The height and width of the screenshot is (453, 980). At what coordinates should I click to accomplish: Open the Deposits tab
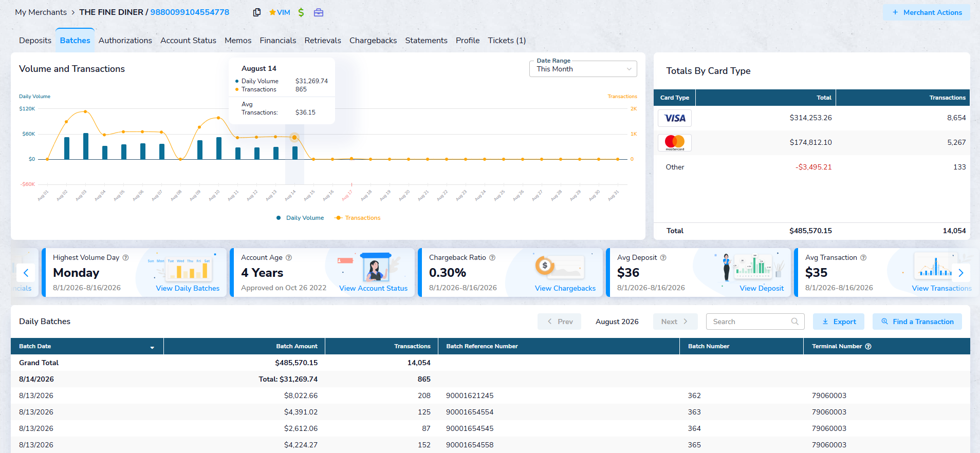[35, 41]
